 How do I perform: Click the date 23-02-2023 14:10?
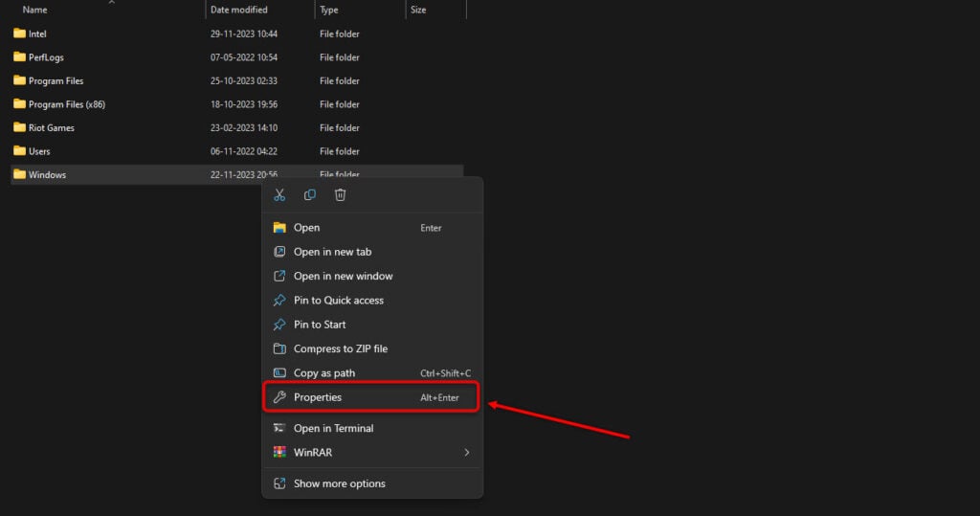click(x=244, y=127)
